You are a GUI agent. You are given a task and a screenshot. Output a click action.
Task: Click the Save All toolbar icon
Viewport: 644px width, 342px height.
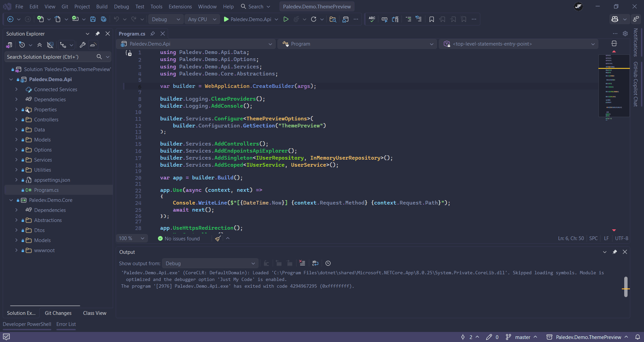(104, 19)
